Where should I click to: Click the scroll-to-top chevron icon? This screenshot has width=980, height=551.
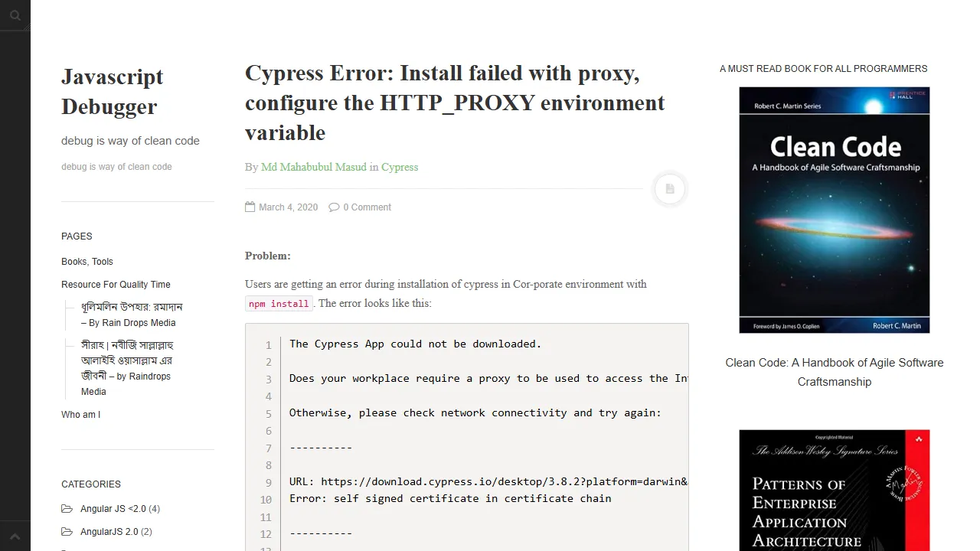pyautogui.click(x=15, y=536)
